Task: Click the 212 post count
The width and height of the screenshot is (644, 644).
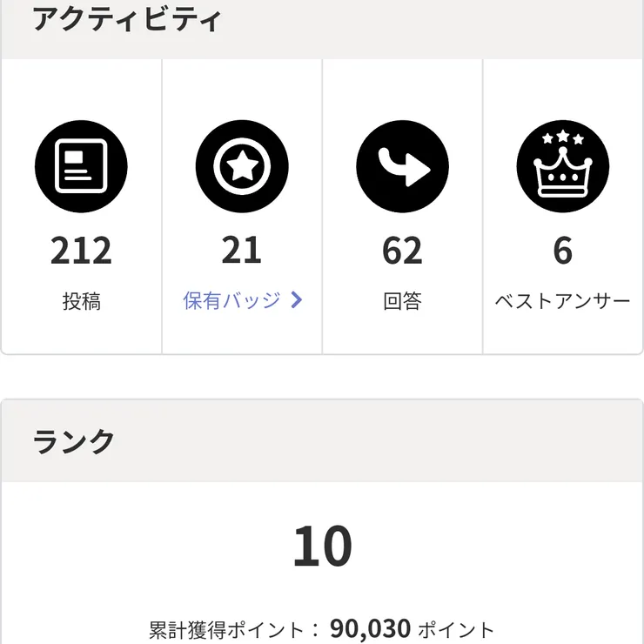Action: 81,252
